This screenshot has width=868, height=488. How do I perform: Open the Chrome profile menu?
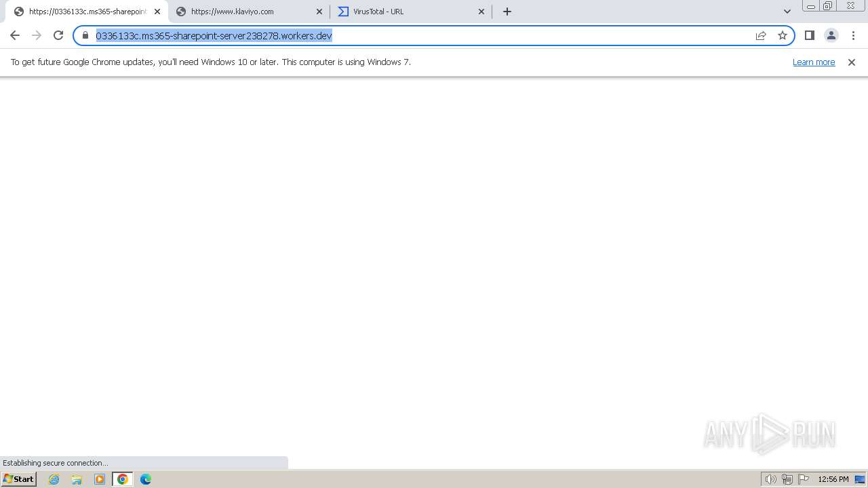(x=831, y=35)
